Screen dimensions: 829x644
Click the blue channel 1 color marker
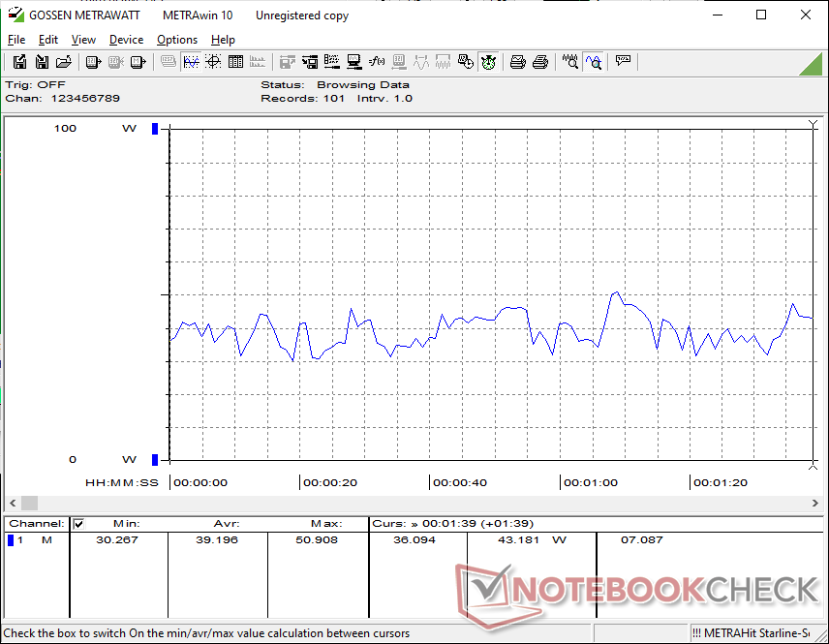click(x=11, y=539)
